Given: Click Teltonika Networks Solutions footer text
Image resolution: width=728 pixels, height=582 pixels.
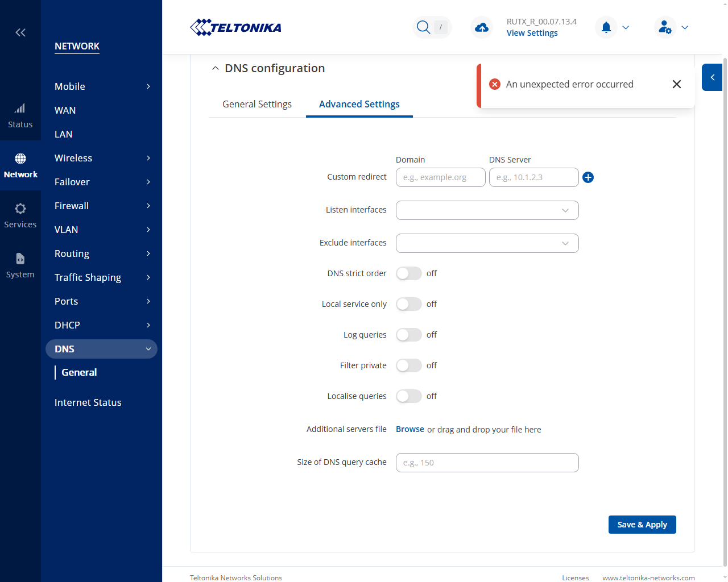Looking at the screenshot, I should click(236, 577).
